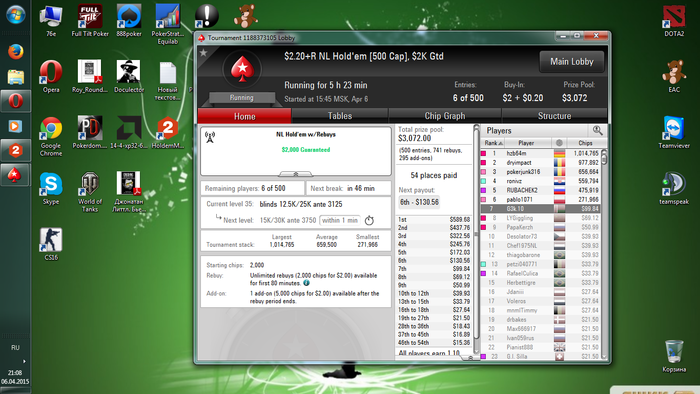This screenshot has width=700, height=394.
Task: Click the blind level timer clock icon
Action: (x=369, y=220)
